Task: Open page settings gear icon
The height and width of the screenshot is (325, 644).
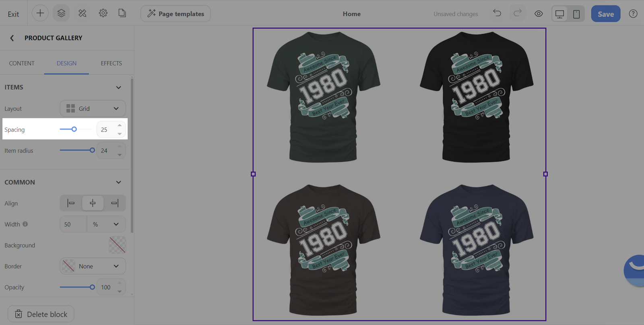Action: tap(103, 13)
